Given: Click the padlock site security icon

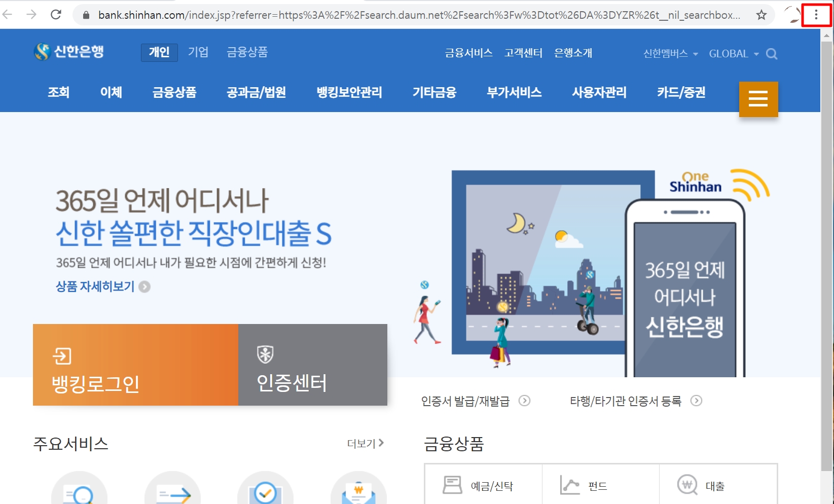Looking at the screenshot, I should click(86, 15).
